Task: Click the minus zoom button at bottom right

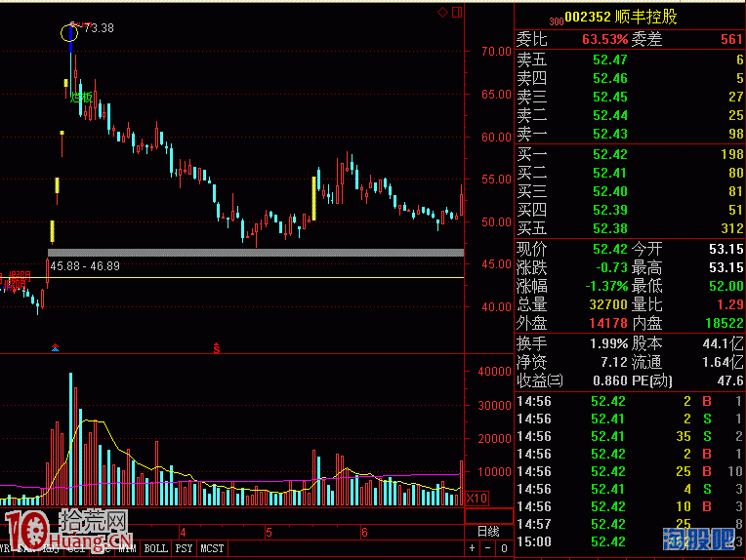Action: [x=486, y=549]
